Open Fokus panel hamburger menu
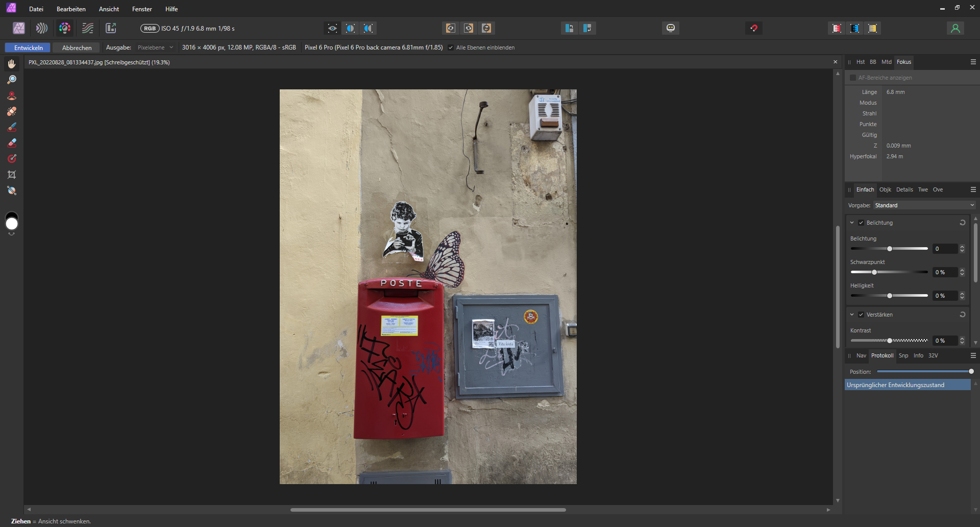The image size is (980, 527). [973, 62]
